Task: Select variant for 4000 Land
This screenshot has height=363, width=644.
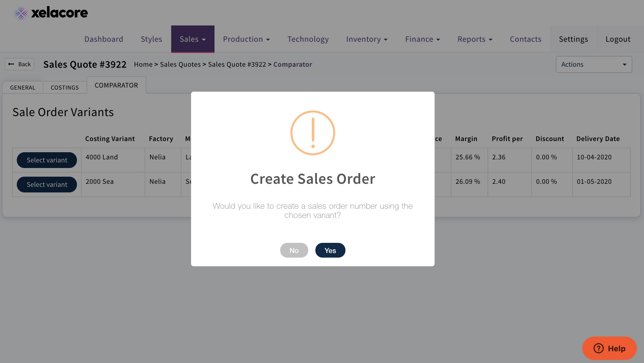Action: [x=47, y=160]
